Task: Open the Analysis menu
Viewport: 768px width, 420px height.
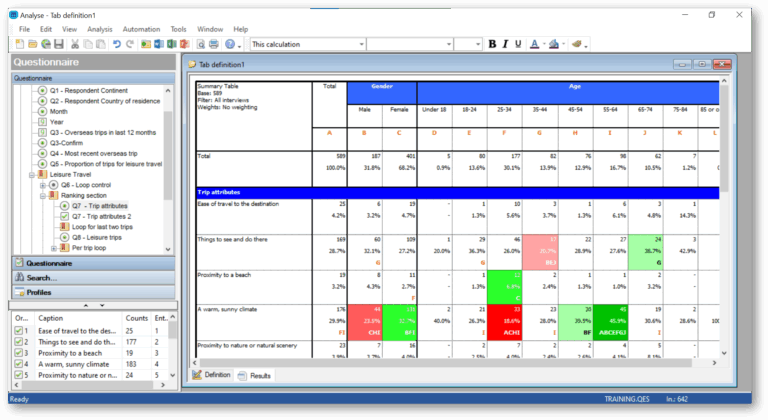Action: point(99,29)
